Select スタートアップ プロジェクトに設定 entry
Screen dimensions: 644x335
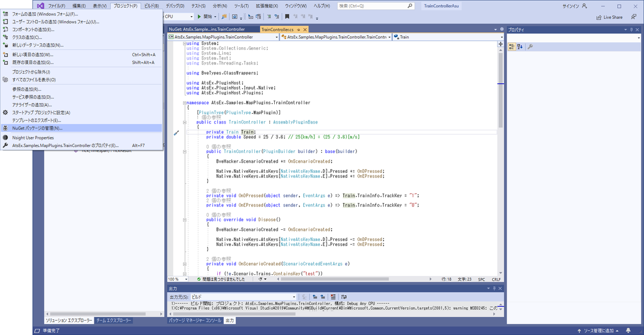click(82, 112)
